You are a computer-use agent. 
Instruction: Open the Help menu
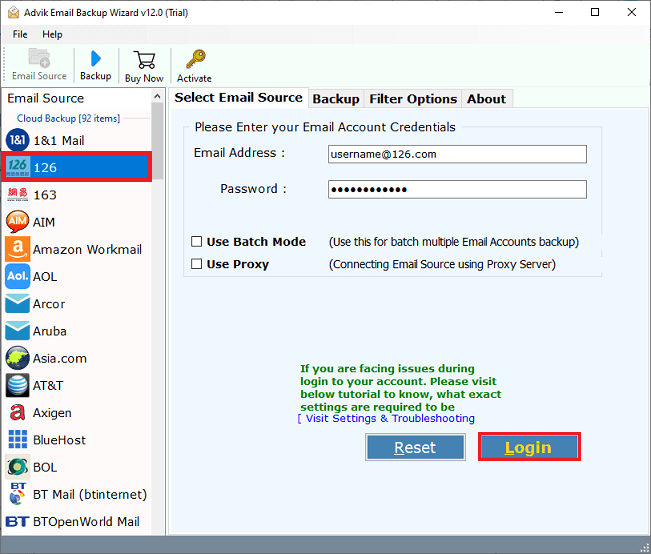(52, 34)
